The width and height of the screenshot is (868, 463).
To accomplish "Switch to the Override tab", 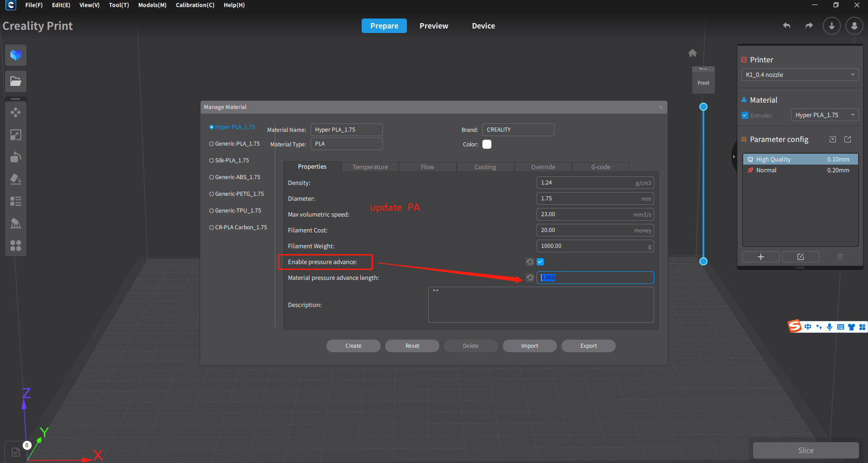I will coord(543,167).
